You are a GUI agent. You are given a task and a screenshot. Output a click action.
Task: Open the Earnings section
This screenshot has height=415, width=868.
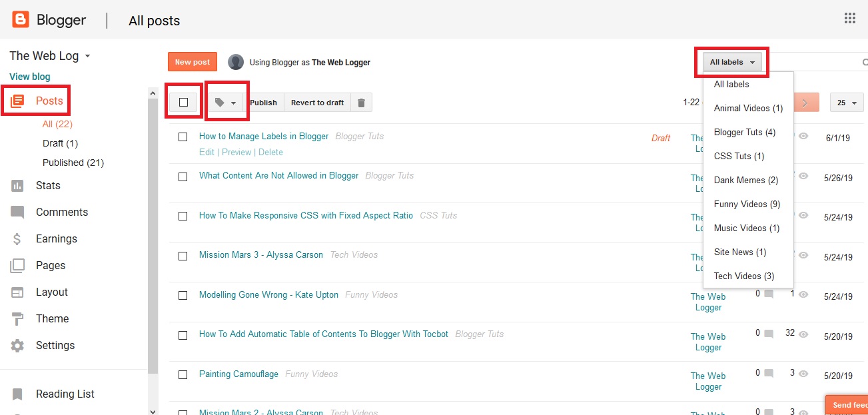(x=56, y=238)
